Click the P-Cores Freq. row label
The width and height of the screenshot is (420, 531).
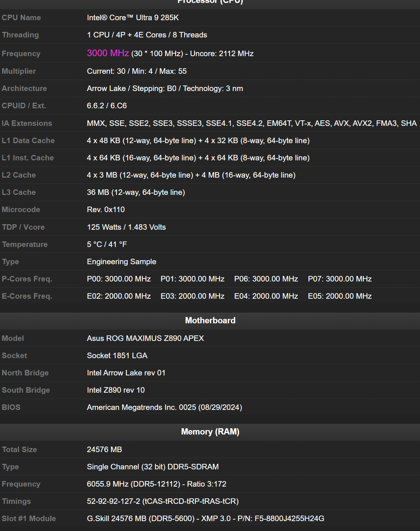[x=27, y=279]
